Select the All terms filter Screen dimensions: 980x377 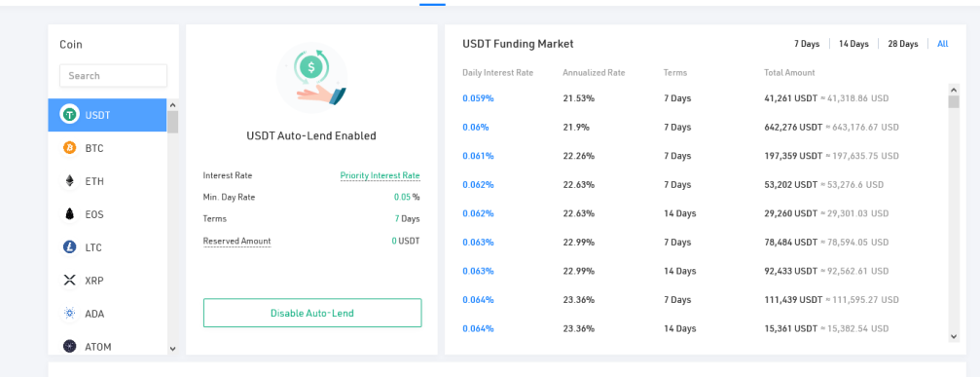[942, 44]
